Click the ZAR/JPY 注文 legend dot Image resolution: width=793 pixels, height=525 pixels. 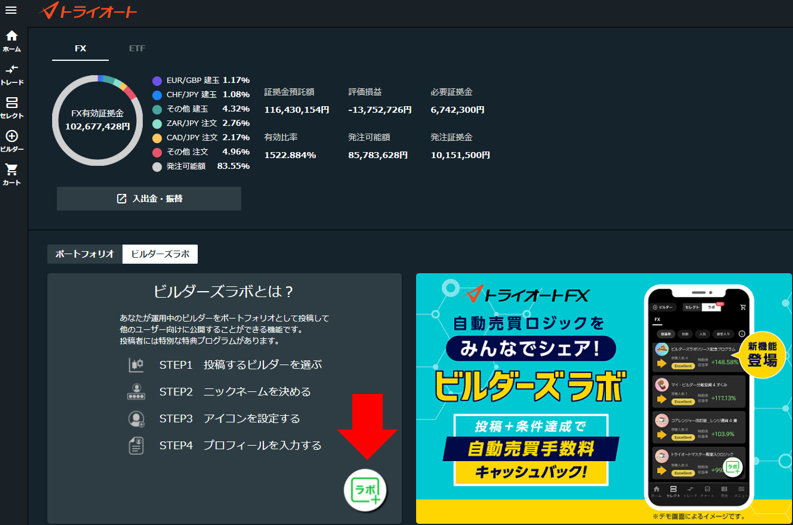point(157,124)
